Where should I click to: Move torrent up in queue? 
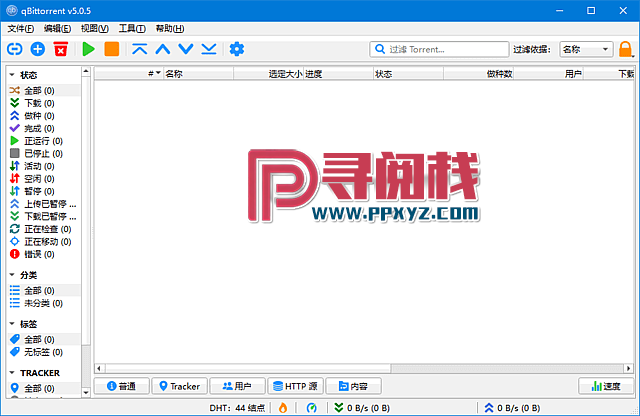click(x=163, y=49)
